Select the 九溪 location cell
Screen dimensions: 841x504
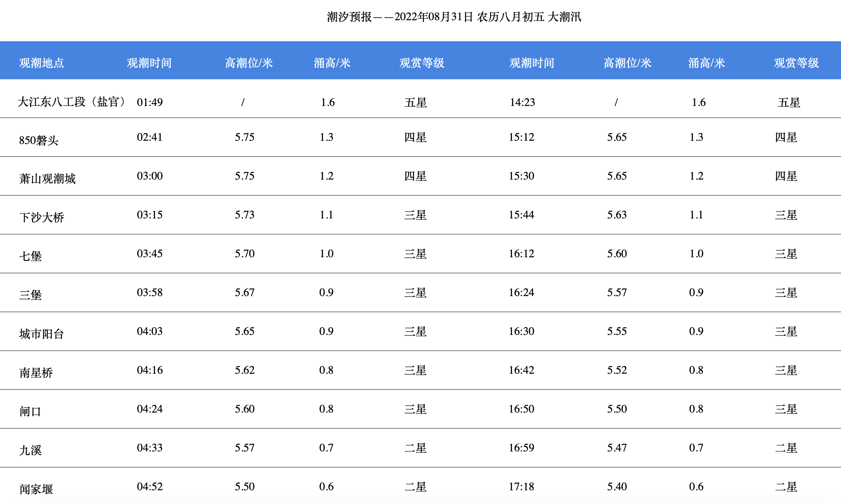click(30, 450)
